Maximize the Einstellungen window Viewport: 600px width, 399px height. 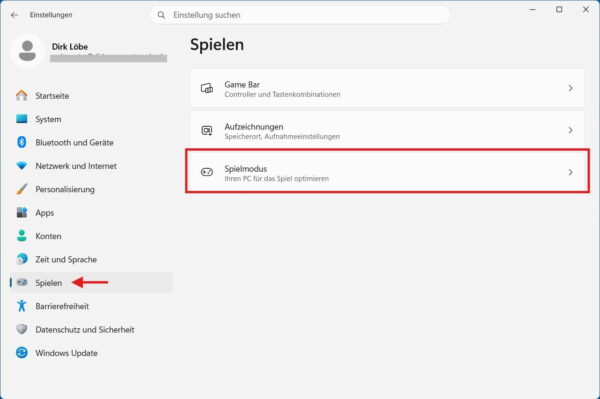point(559,9)
